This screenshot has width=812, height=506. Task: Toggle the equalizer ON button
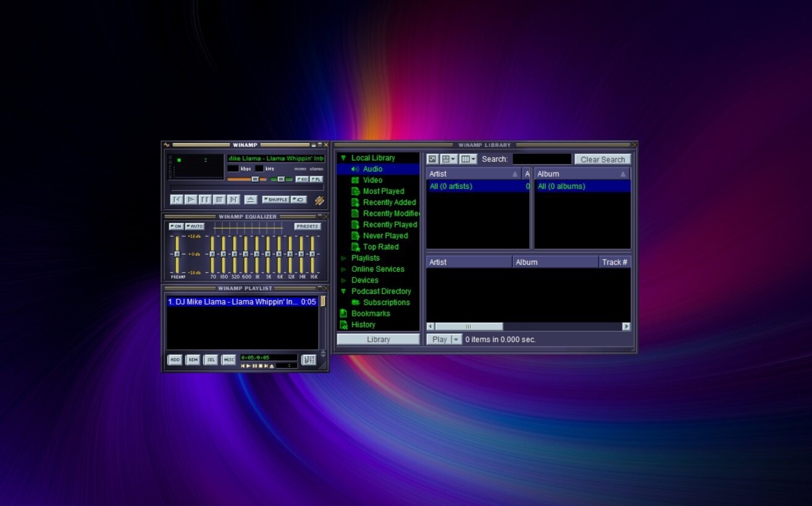(176, 226)
